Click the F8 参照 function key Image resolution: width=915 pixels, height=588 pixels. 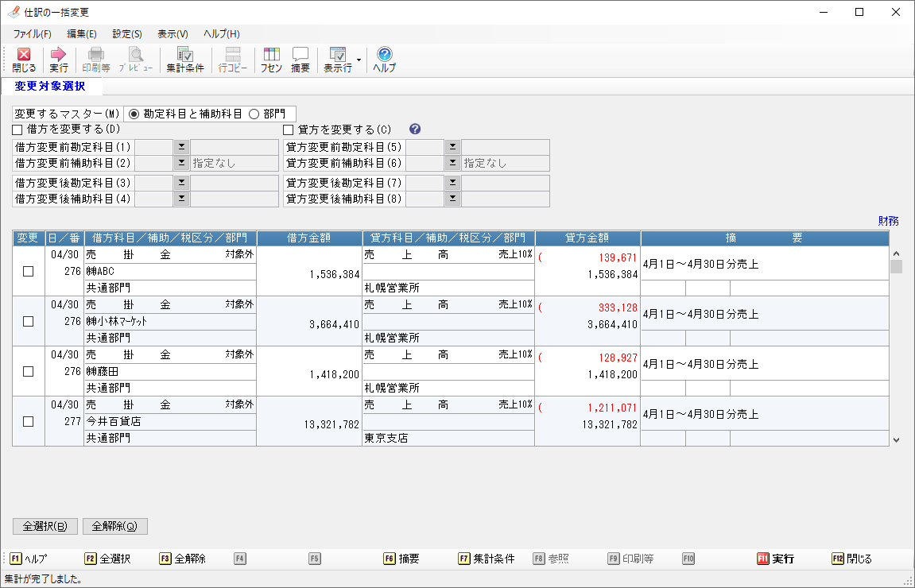(x=551, y=559)
